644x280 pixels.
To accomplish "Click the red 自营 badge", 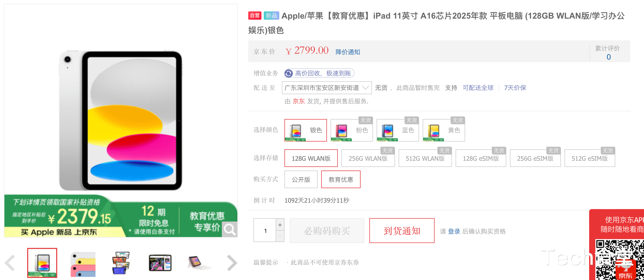I will click(255, 16).
